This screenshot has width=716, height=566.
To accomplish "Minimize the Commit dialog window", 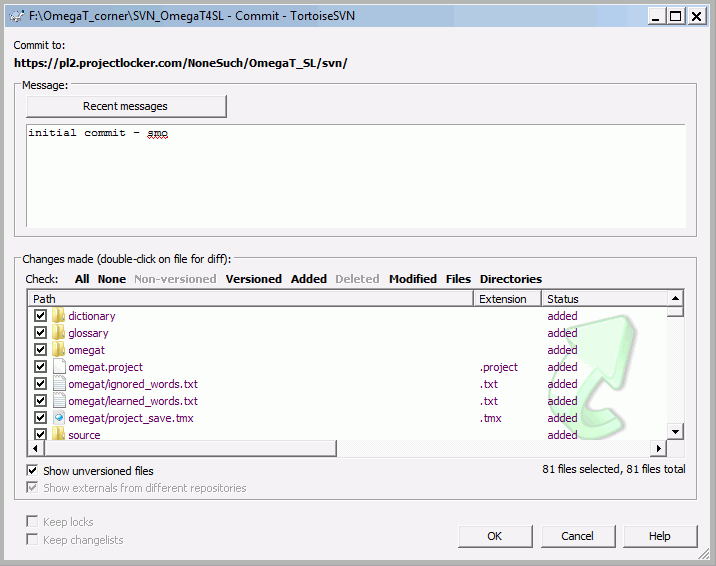I will (x=657, y=16).
